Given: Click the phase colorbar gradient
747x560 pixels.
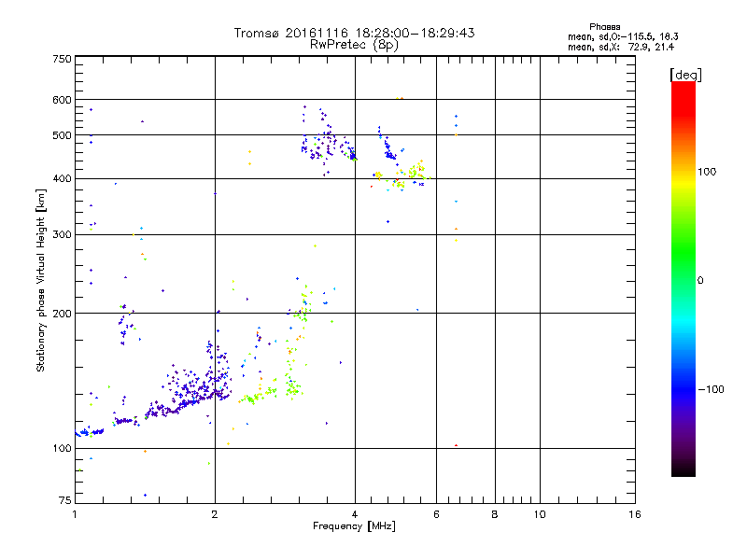Looking at the screenshot, I should (684, 279).
